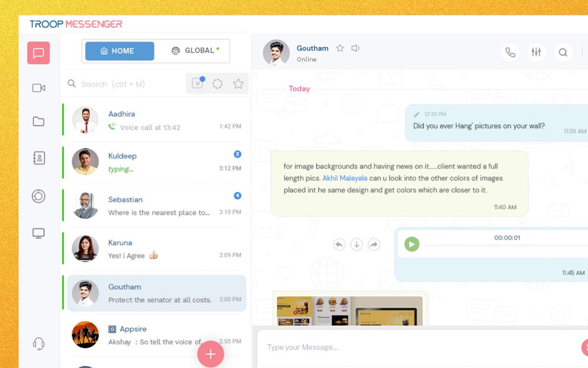Toggle the favorites star filter
The width and height of the screenshot is (588, 368).
(x=238, y=84)
